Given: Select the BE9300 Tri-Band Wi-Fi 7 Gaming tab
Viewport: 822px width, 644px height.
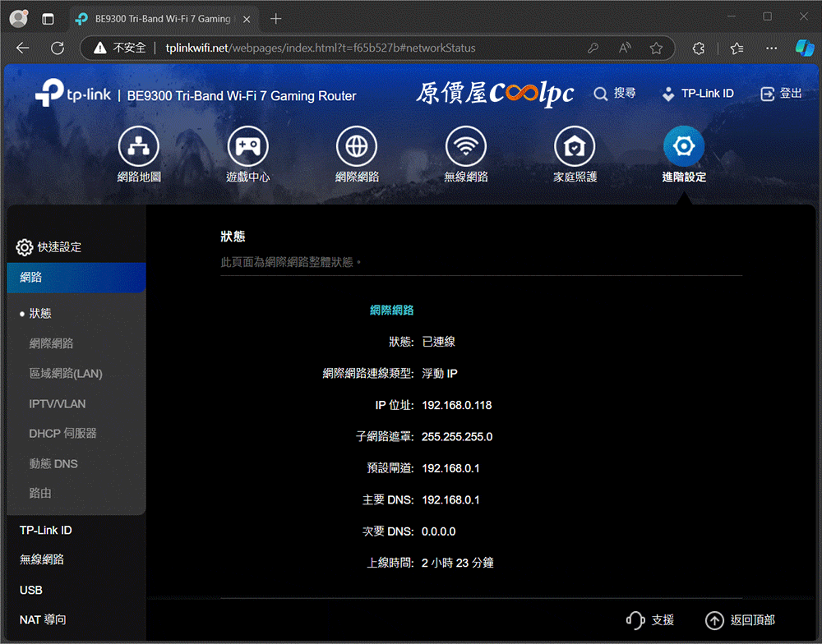Looking at the screenshot, I should tap(164, 19).
